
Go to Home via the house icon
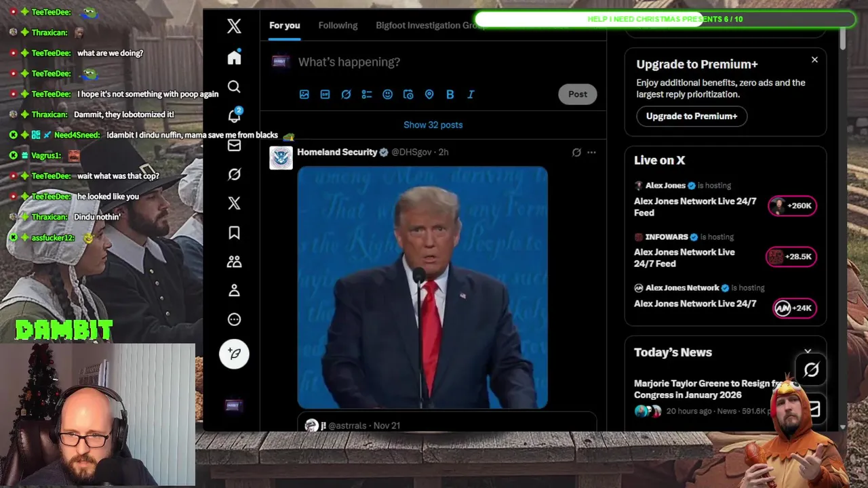pos(234,58)
